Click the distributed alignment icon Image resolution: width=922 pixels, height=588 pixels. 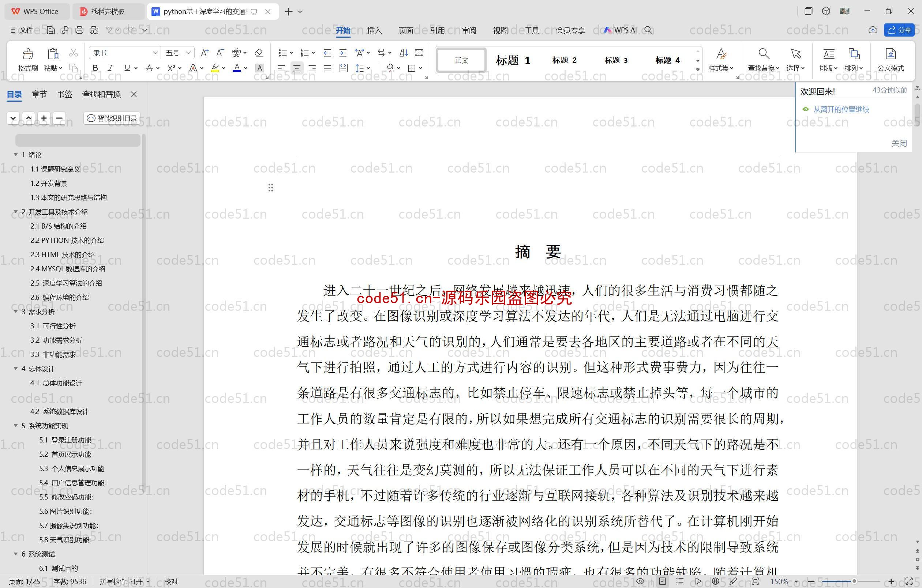point(343,68)
